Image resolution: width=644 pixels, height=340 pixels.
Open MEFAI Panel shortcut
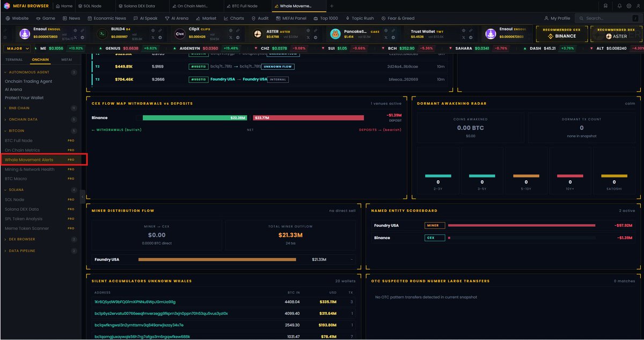[x=290, y=18]
